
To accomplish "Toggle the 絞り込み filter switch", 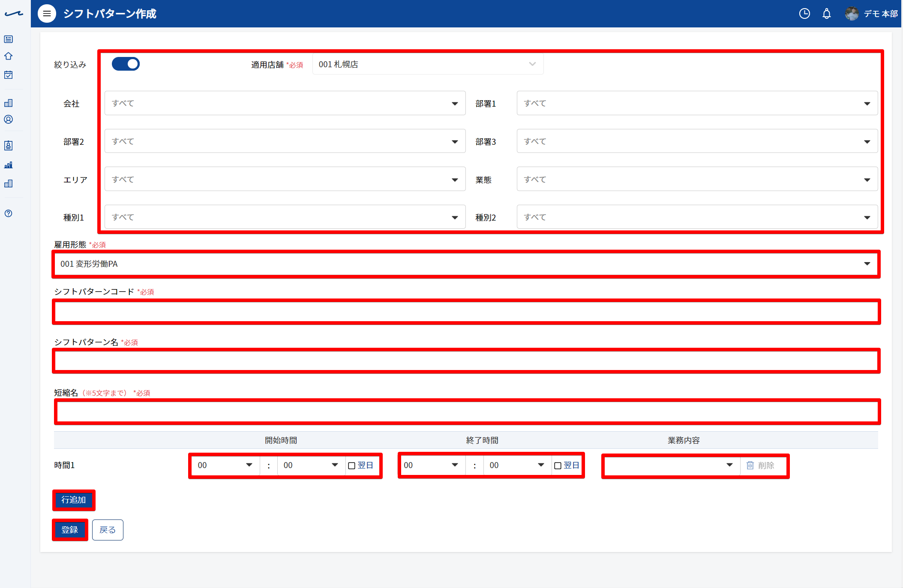I will click(126, 64).
